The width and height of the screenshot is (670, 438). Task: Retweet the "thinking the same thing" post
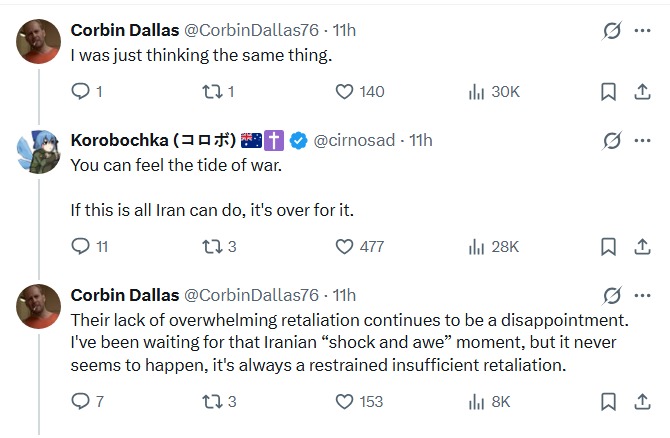pyautogui.click(x=218, y=91)
